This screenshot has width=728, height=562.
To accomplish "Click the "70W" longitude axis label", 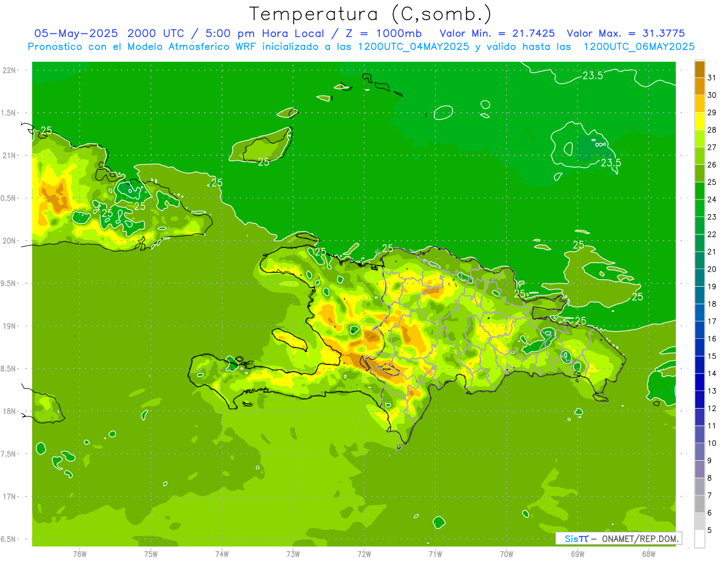I will [x=507, y=554].
